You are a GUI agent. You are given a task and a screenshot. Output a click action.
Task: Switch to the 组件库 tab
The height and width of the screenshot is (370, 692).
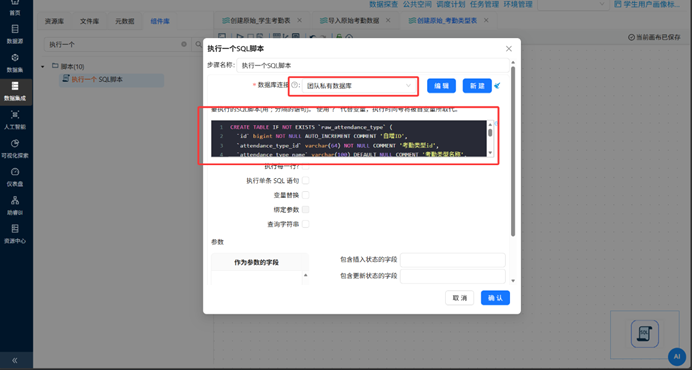(160, 21)
